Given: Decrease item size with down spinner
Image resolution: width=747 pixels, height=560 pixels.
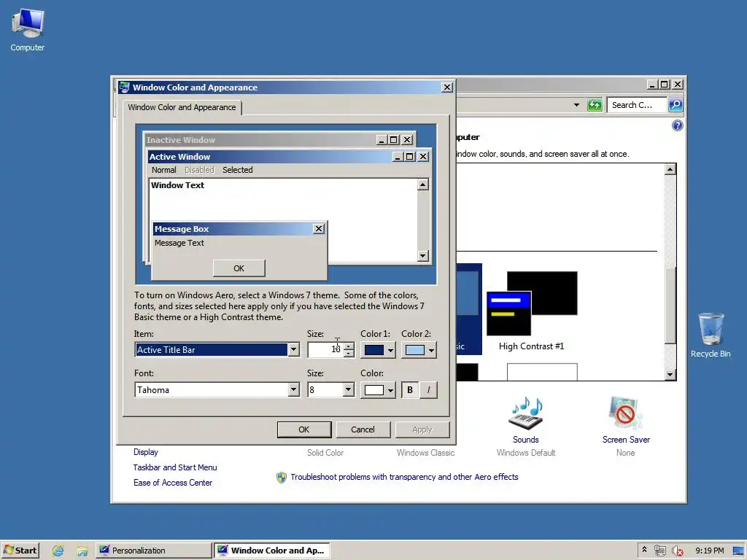Looking at the screenshot, I should pos(349,354).
